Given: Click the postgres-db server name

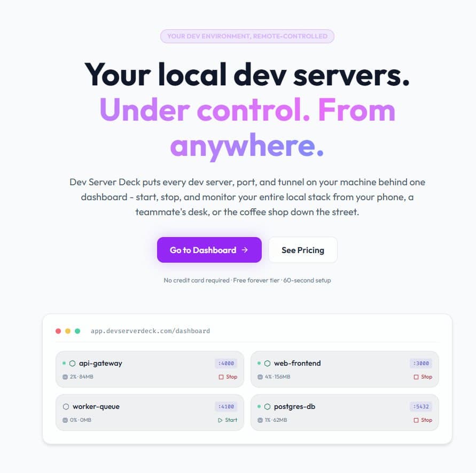Looking at the screenshot, I should [x=294, y=407].
